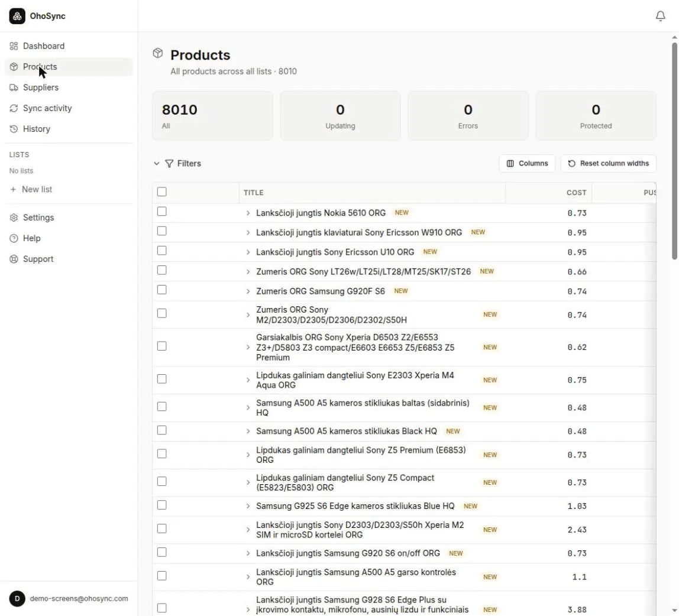Screen dimensions: 679x616
Task: Navigate to History
Action: [x=69, y=129]
